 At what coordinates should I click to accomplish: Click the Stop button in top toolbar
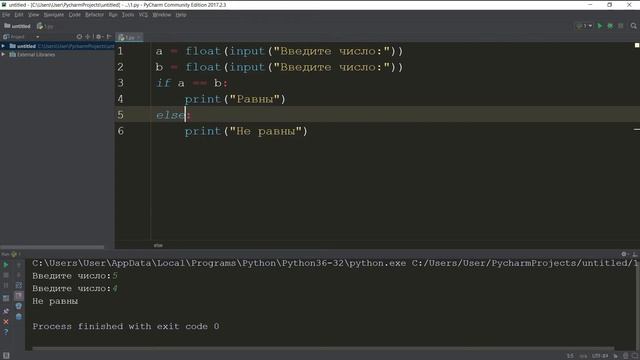(621, 26)
